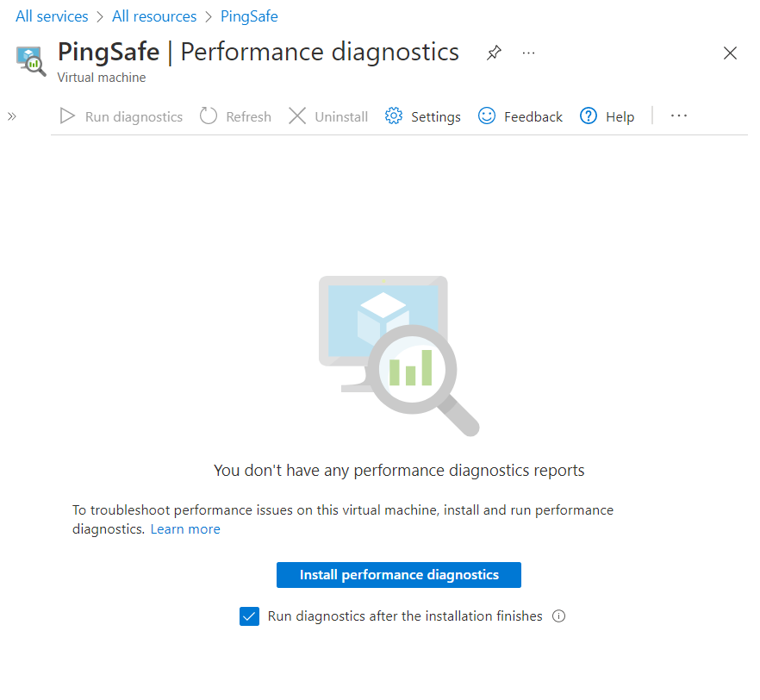
Task: Close the Performance diagnostics blade
Action: pos(730,53)
